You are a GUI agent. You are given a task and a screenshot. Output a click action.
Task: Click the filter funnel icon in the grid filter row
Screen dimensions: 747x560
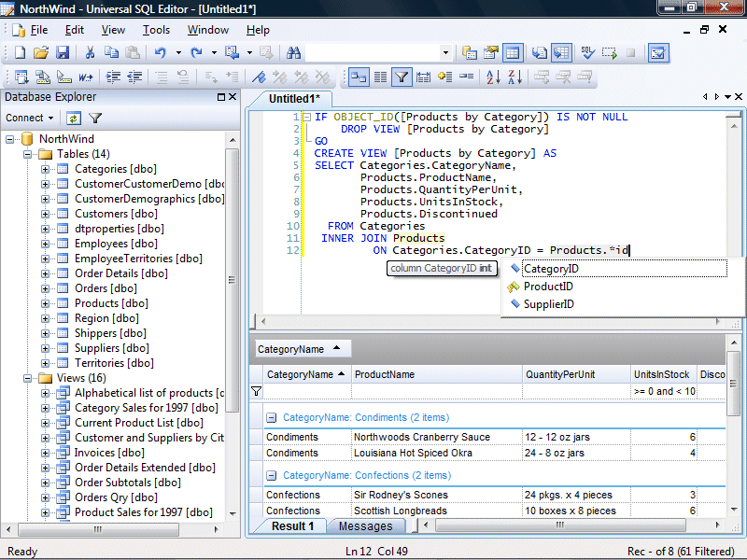click(x=256, y=391)
